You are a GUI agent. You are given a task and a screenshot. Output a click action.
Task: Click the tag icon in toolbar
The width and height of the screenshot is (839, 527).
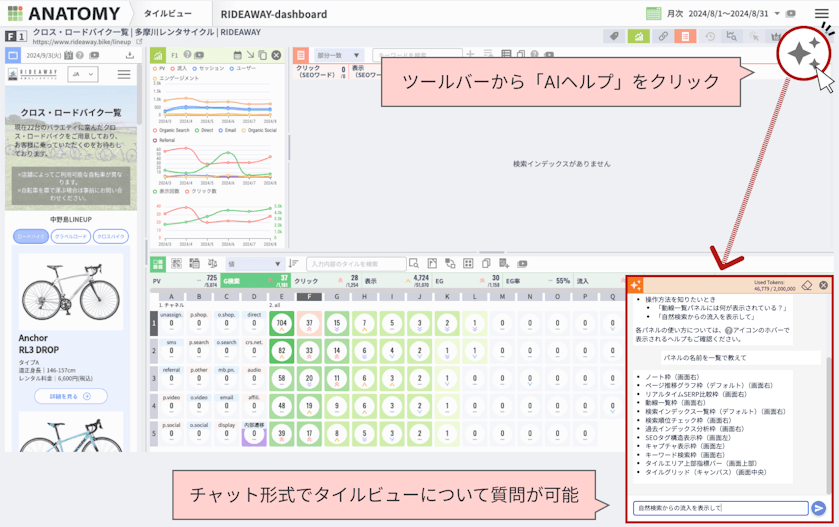[x=614, y=36]
